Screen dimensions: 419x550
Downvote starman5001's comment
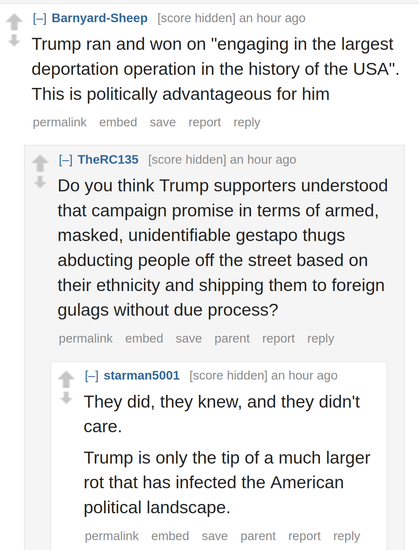(x=66, y=398)
